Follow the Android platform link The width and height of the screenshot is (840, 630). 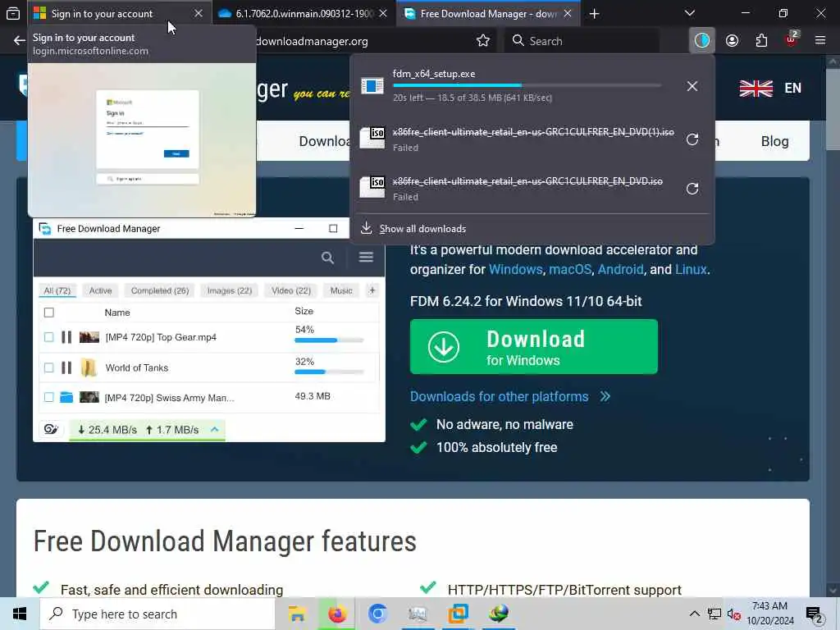point(620,269)
